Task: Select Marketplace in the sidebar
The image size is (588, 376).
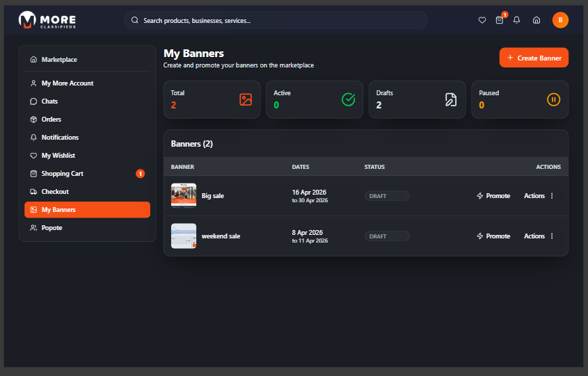Action: (59, 60)
